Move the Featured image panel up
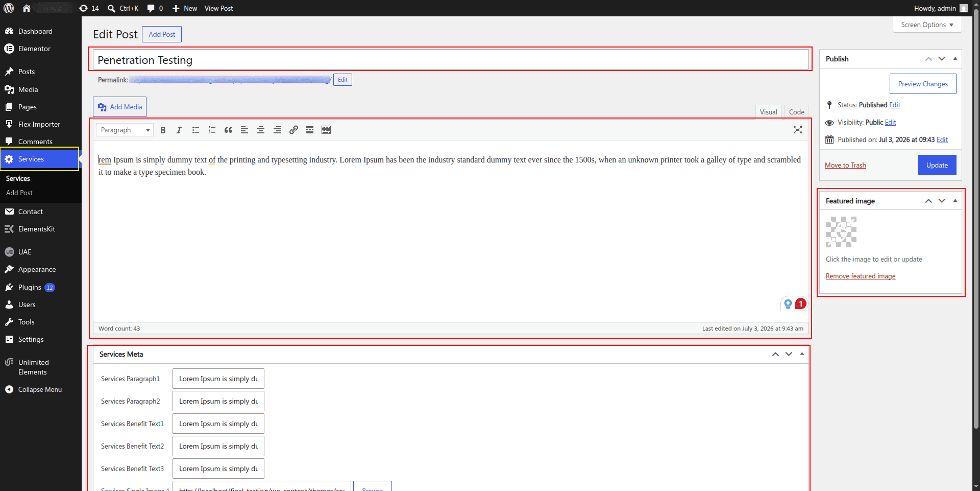 coord(928,201)
